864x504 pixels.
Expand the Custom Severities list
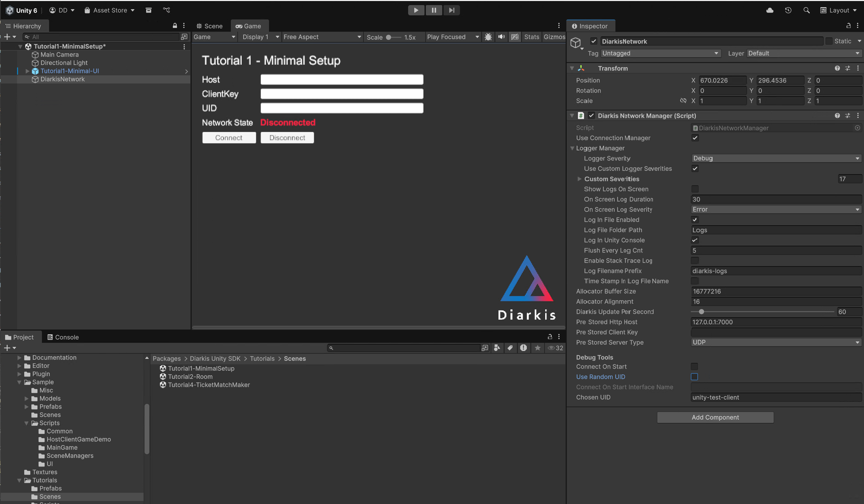[x=579, y=179]
